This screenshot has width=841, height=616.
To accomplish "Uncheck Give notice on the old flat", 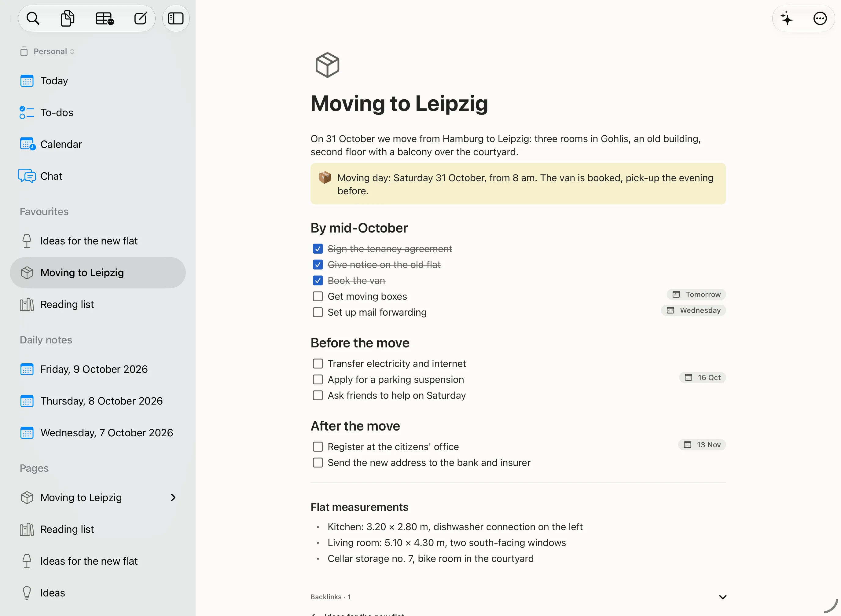I will [318, 264].
